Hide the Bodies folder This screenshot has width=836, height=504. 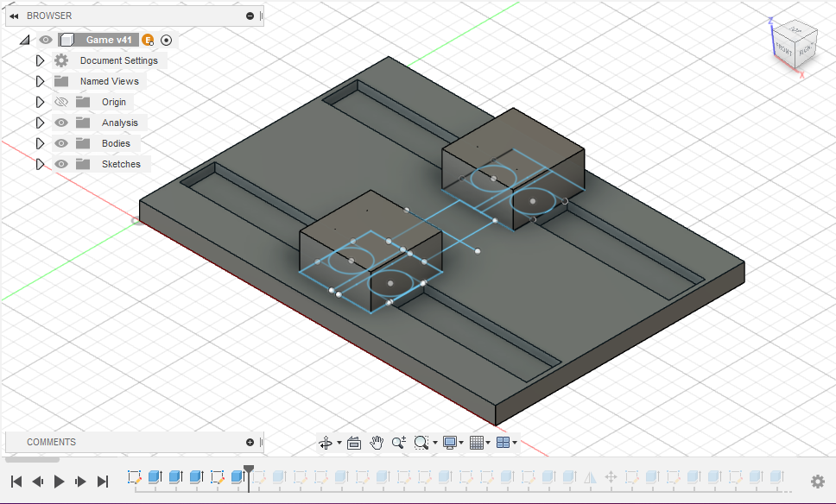(60, 143)
